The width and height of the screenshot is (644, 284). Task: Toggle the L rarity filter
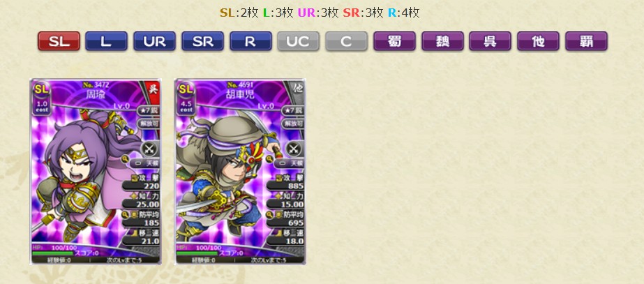coord(106,41)
